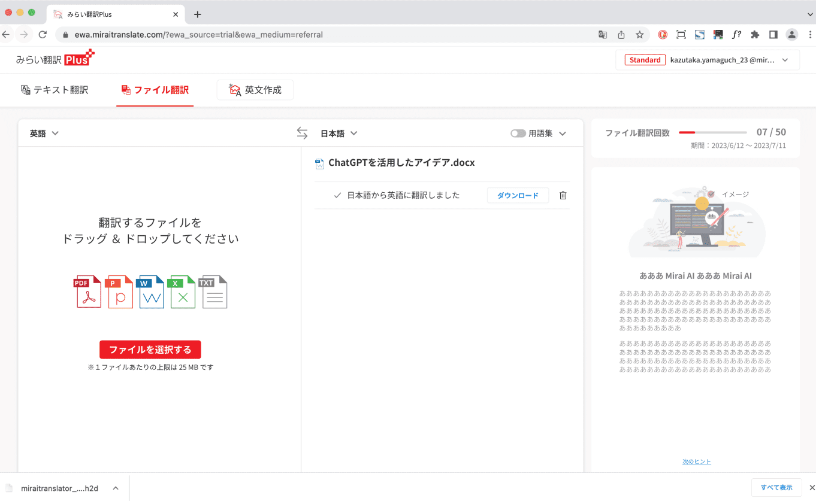Click the Excel file format icon
The image size is (816, 504).
pos(183,292)
